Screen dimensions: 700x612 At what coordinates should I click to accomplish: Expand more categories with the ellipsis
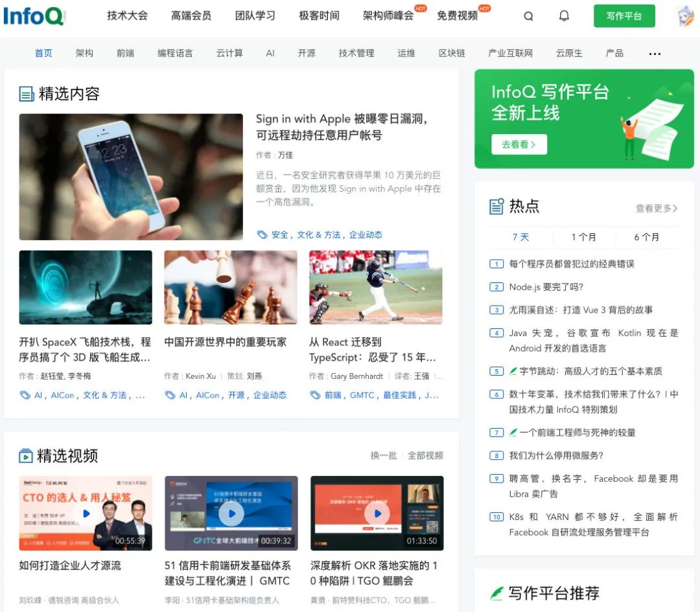click(655, 54)
